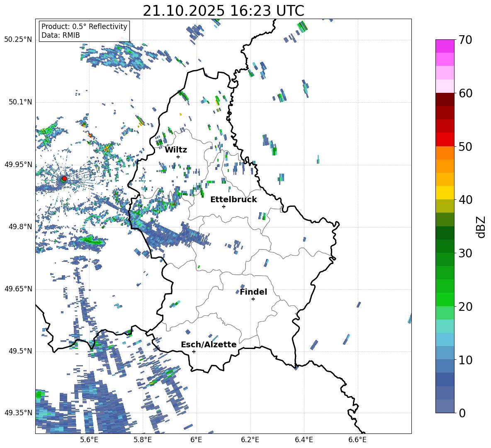Click the dark green colorbar segment near 30
Image resolution: width=491 pixels, height=448 pixels.
click(x=445, y=246)
